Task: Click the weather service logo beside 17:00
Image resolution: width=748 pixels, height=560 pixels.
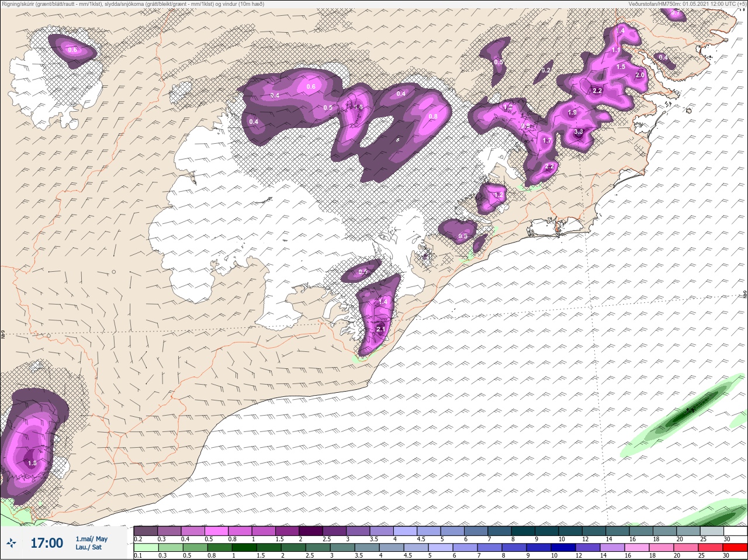Action: tap(11, 543)
